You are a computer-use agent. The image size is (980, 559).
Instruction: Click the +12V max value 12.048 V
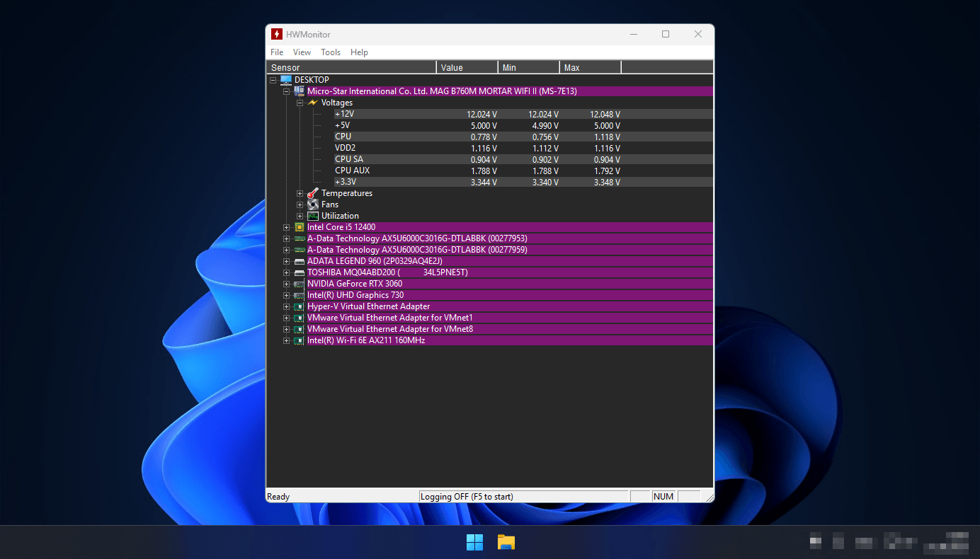tap(605, 114)
